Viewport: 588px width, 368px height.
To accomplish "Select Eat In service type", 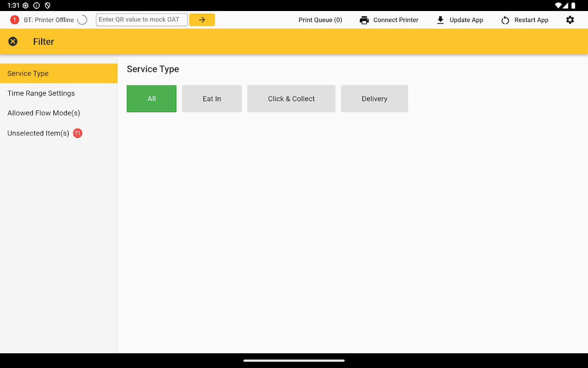I will [x=212, y=98].
